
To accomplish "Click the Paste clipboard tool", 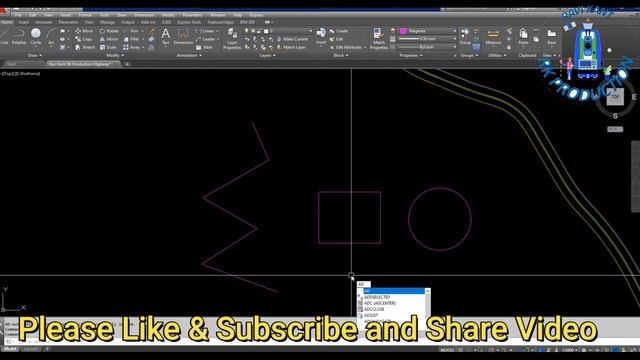I will pos(523,36).
